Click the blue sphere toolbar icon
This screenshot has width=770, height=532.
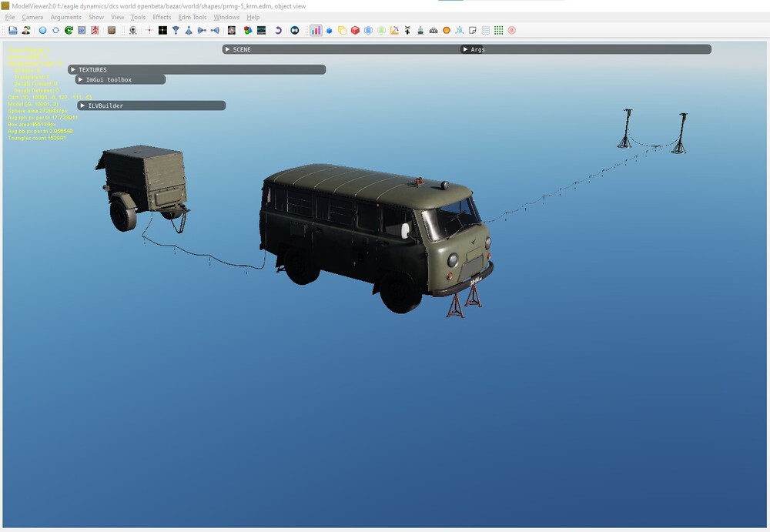click(x=42, y=31)
